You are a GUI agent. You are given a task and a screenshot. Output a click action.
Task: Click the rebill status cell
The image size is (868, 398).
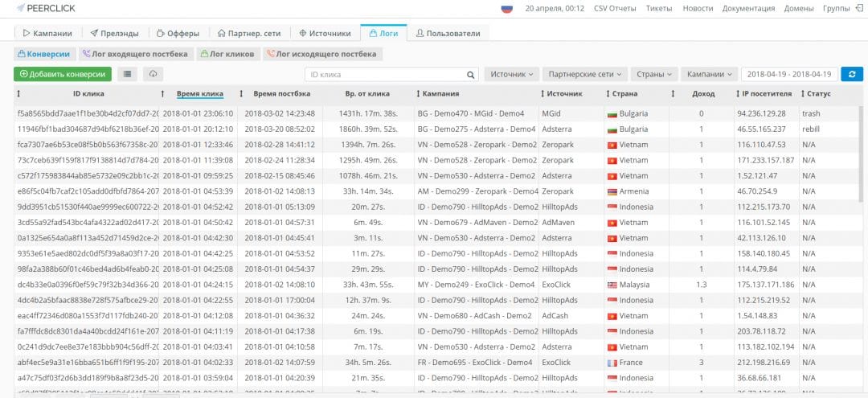[x=811, y=129]
